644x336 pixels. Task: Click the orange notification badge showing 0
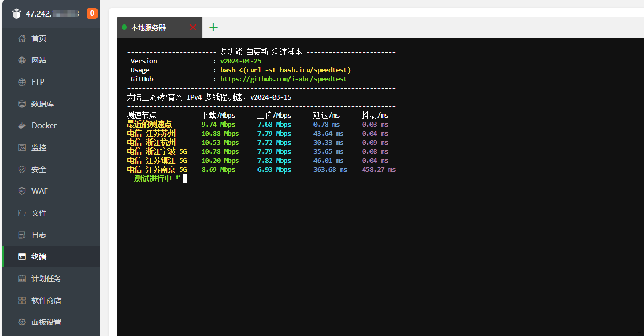tap(92, 13)
